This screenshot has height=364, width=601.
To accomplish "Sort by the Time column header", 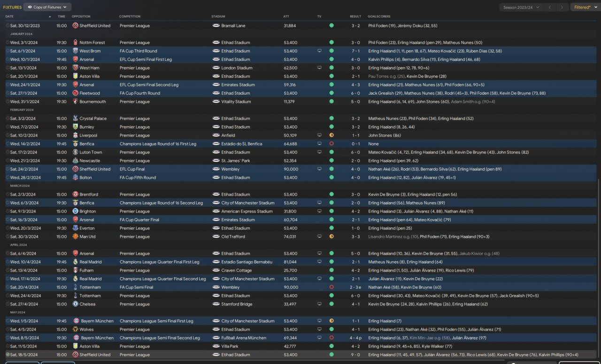I will pyautogui.click(x=62, y=16).
